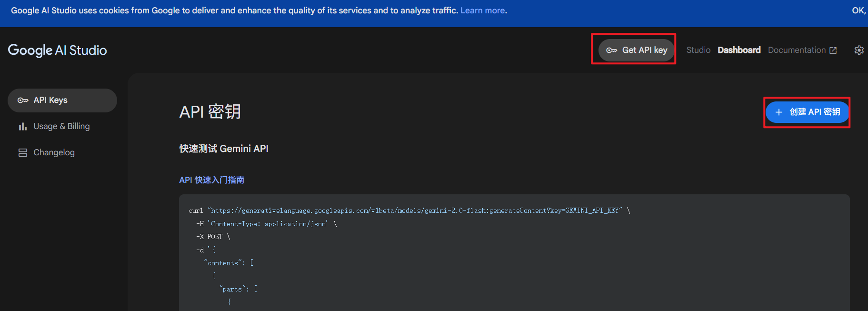Open the API 快速入门指南 link

pos(211,180)
